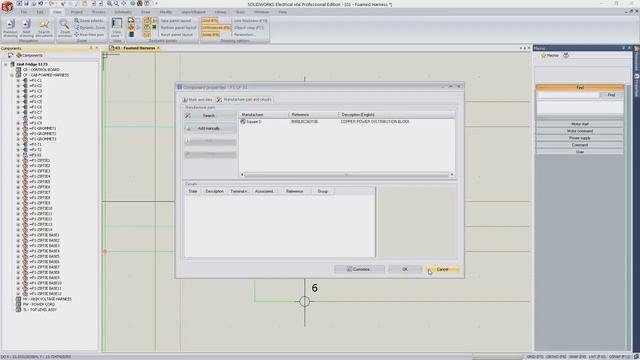The height and width of the screenshot is (360, 640).
Task: Click Find text field in Macros panel
Action: click(x=568, y=95)
